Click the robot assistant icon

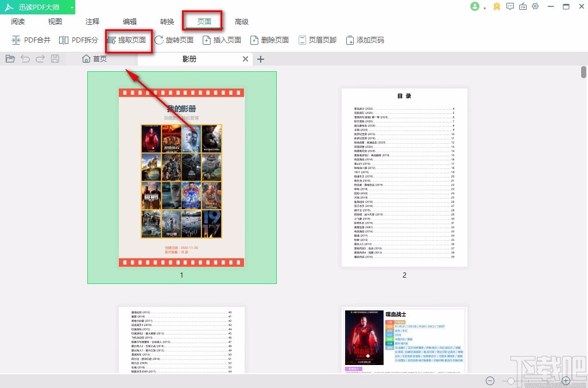point(523,6)
